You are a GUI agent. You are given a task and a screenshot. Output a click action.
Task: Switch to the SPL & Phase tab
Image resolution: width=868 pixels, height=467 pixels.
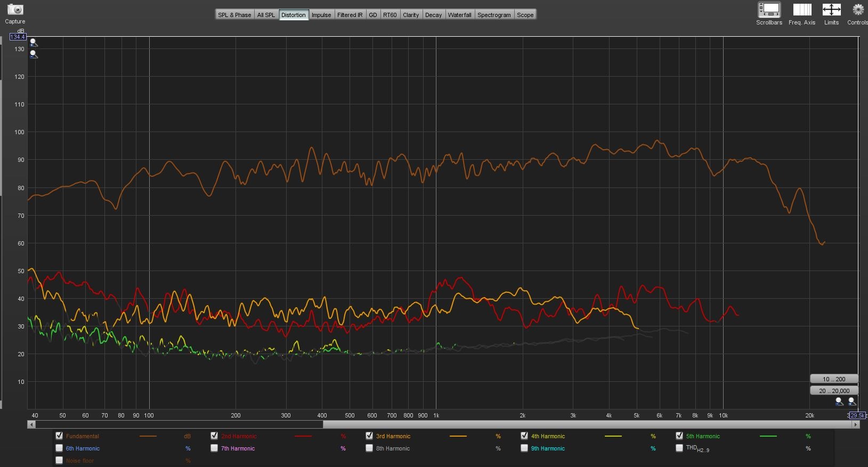point(234,15)
